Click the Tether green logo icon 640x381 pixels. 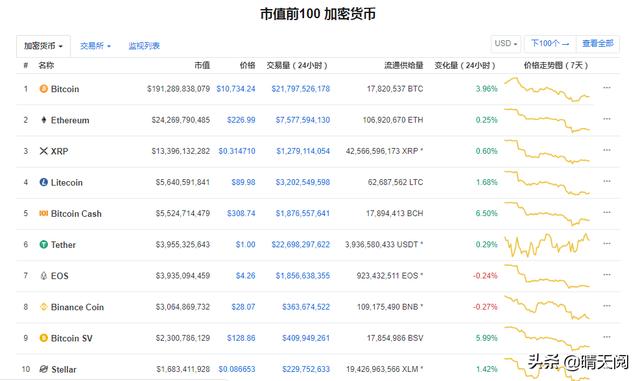click(43, 245)
